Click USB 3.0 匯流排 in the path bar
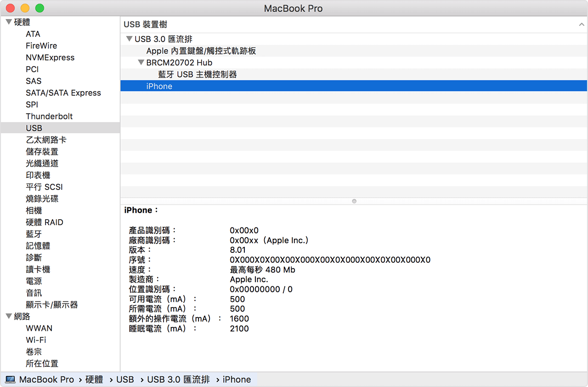The height and width of the screenshot is (387, 588). (x=178, y=380)
